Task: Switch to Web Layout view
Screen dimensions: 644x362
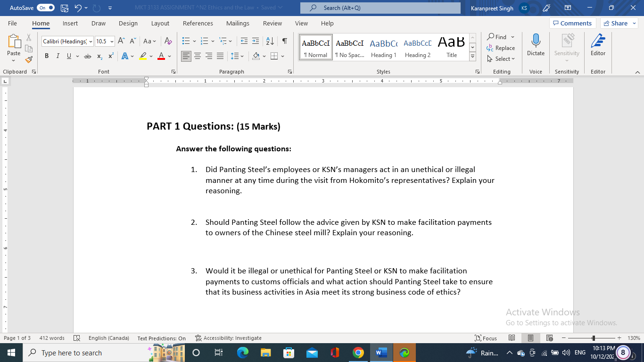Action: click(549, 338)
